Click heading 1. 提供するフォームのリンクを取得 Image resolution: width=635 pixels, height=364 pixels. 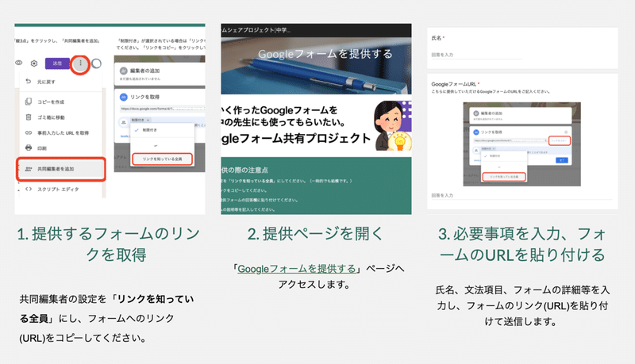pyautogui.click(x=109, y=244)
